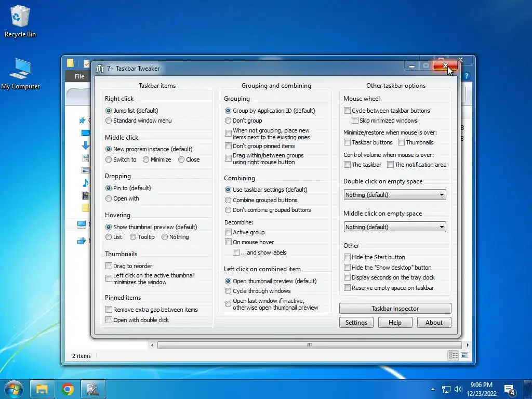Click the folder icon in Explorer title bar
The image size is (532, 399).
click(x=70, y=63)
